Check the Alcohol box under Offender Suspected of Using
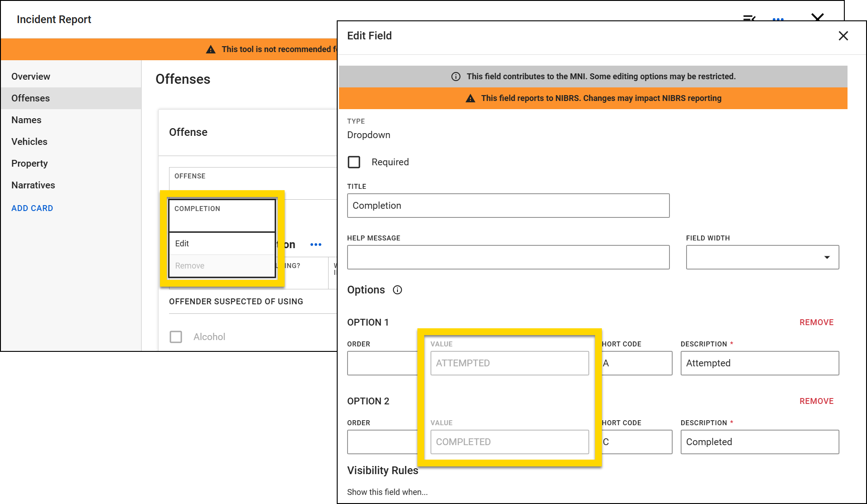867x504 pixels. click(x=176, y=336)
